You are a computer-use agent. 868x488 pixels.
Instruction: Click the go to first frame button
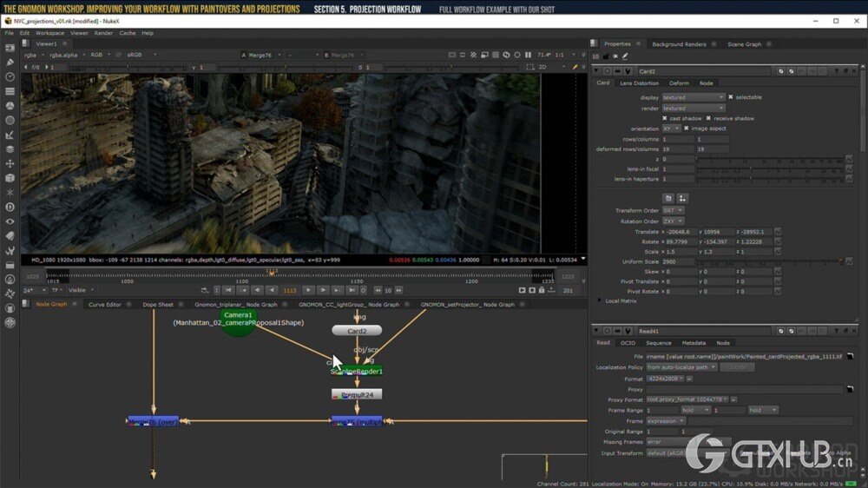click(228, 290)
